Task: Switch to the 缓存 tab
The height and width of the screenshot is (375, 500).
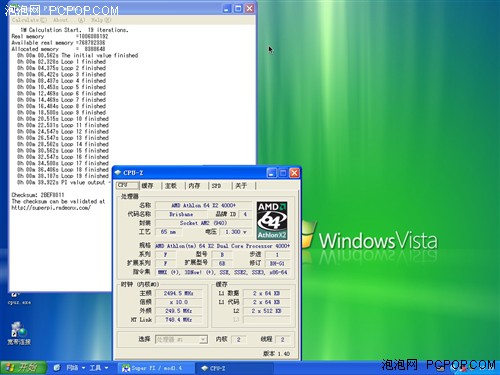Action: coord(148,186)
